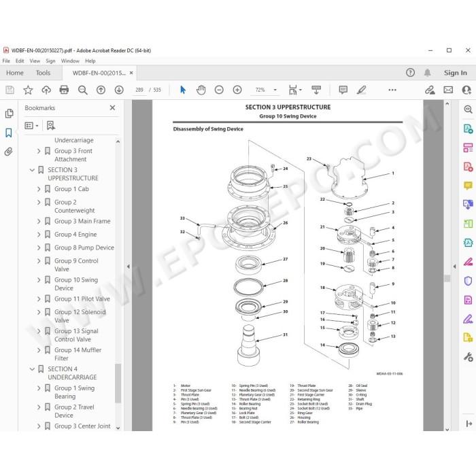Click the Sign In button
This screenshot has height=476, width=476.
tap(456, 73)
